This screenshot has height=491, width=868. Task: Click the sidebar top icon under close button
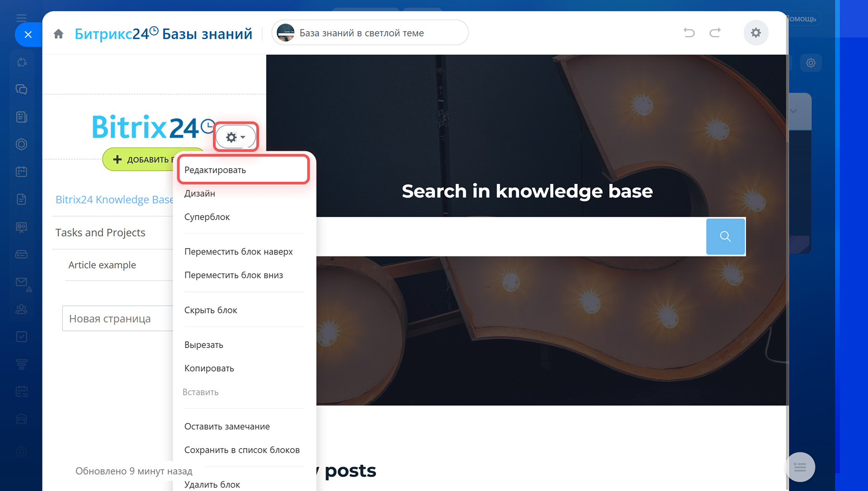[x=22, y=62]
